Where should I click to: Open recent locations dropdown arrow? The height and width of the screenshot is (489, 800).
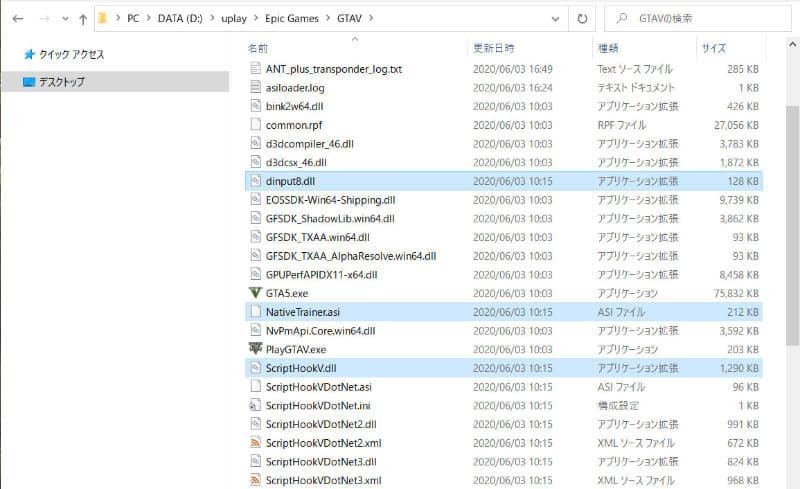(65, 19)
